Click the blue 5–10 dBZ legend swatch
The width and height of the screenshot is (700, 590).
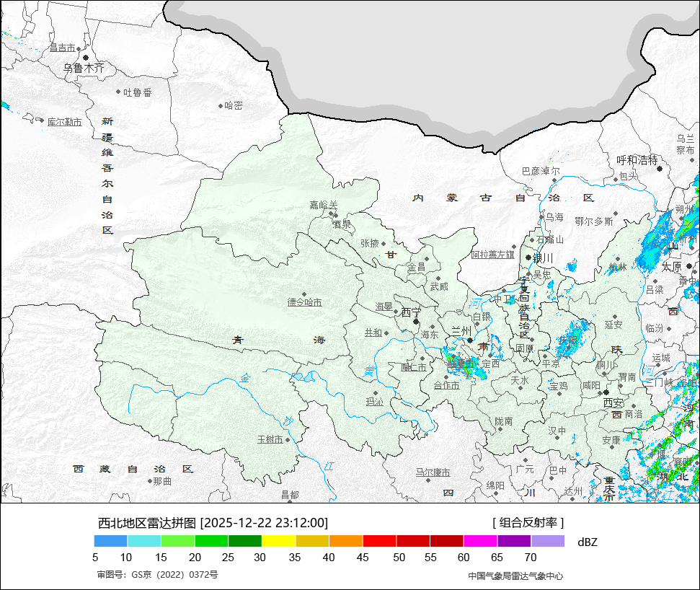click(111, 541)
